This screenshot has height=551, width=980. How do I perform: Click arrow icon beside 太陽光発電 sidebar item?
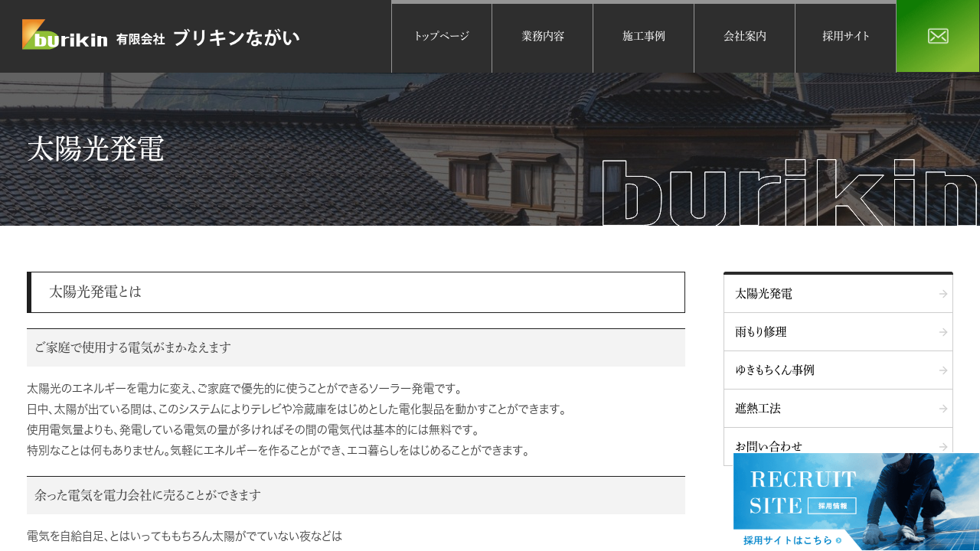click(x=943, y=294)
